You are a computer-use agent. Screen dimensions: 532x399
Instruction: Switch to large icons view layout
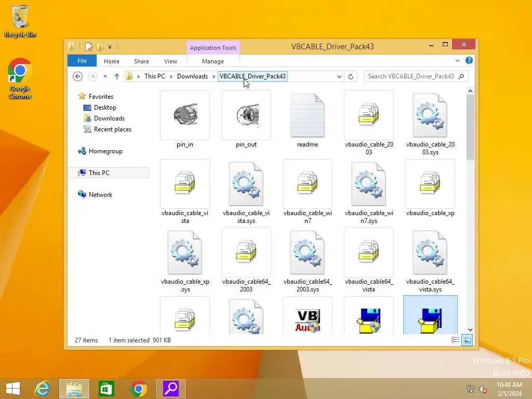[467, 340]
